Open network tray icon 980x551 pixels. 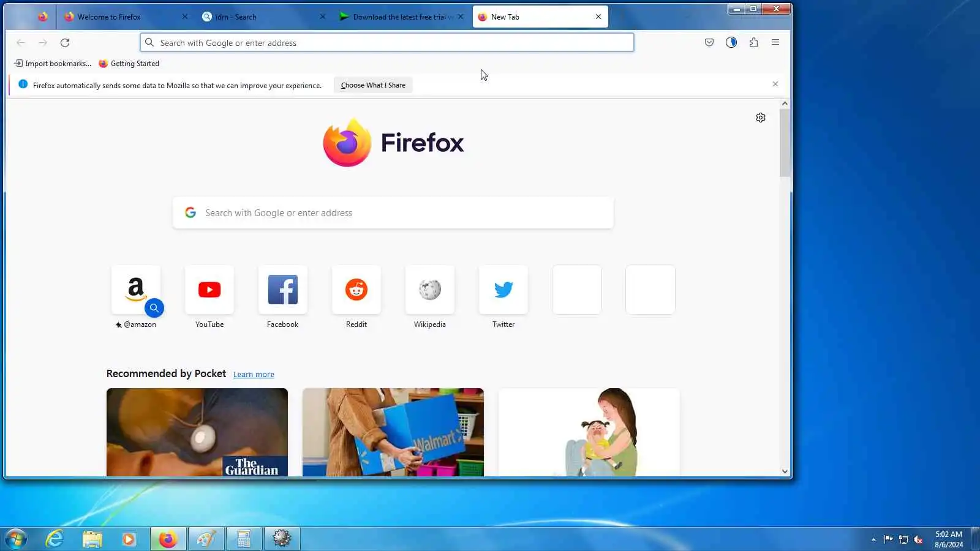(x=903, y=539)
